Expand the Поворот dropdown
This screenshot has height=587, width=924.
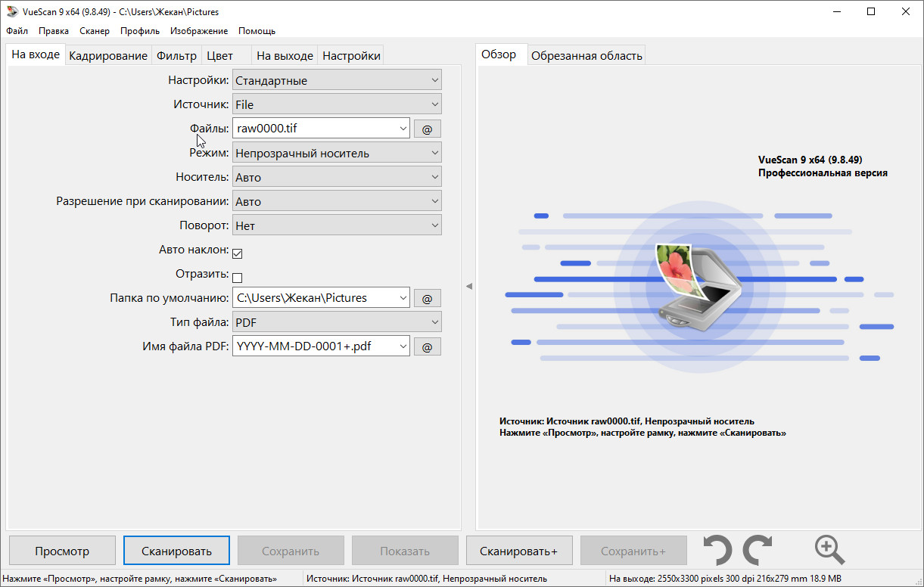[337, 226]
